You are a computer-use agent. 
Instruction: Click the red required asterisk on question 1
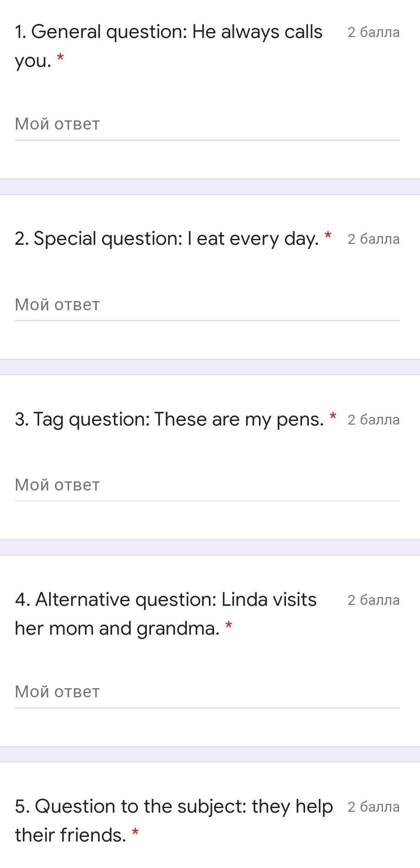coord(60,58)
